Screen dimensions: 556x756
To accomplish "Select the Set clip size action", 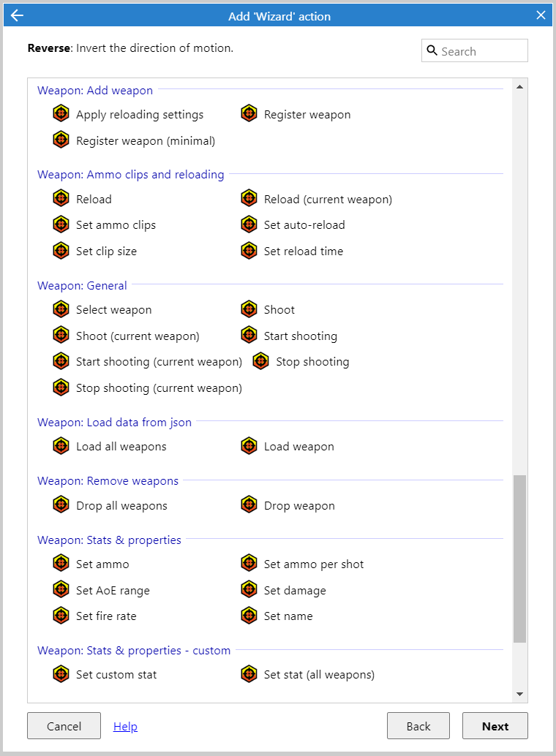I will point(106,251).
